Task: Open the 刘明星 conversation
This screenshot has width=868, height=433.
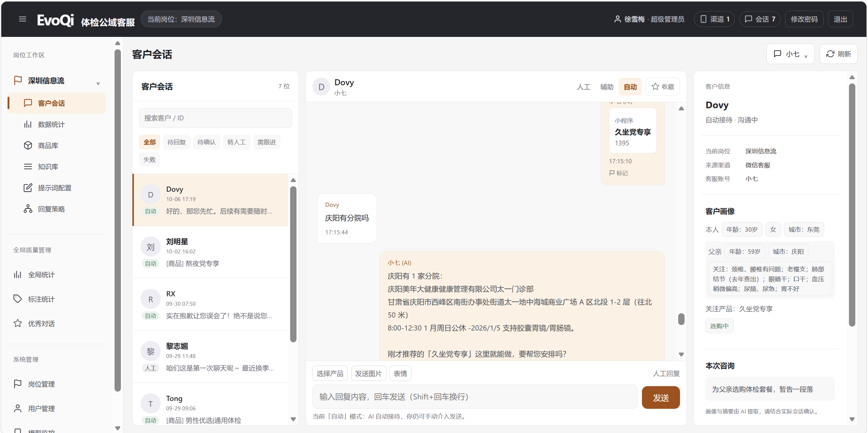Action: click(210, 252)
